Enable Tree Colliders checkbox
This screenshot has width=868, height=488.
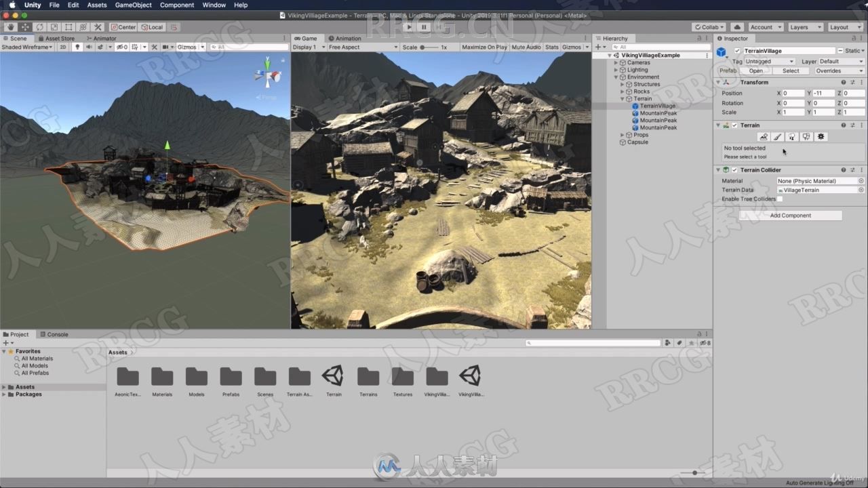780,199
